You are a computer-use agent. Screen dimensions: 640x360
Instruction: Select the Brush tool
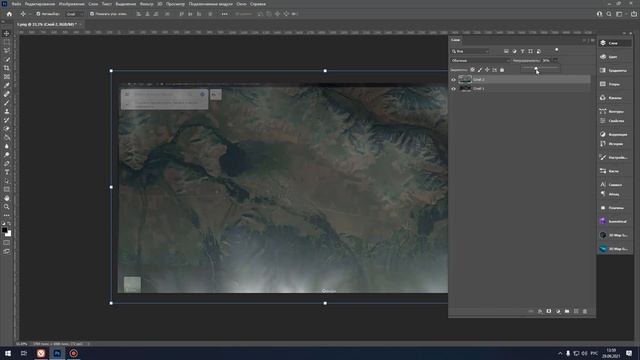point(7,103)
